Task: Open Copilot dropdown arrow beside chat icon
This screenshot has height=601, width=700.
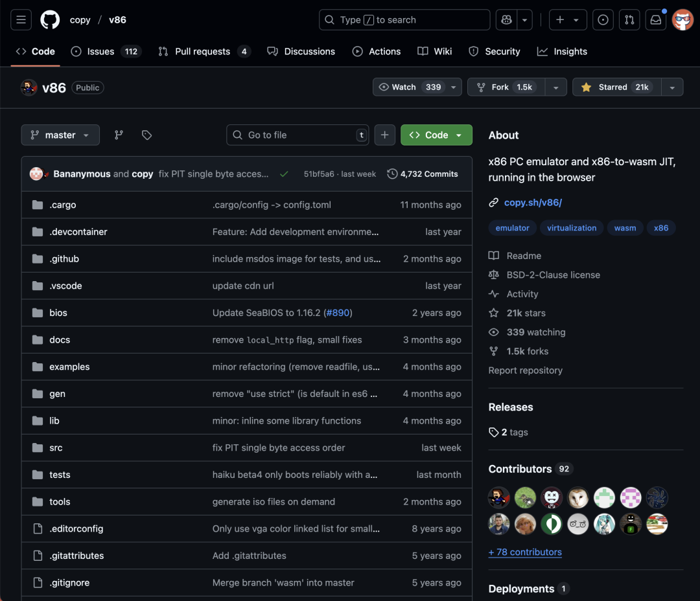Action: click(x=525, y=19)
